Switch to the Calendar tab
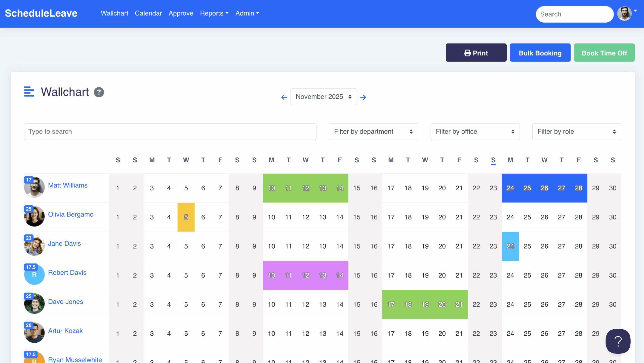 [148, 13]
